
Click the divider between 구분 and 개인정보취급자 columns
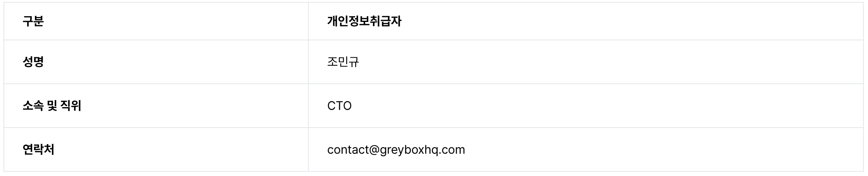(x=308, y=21)
